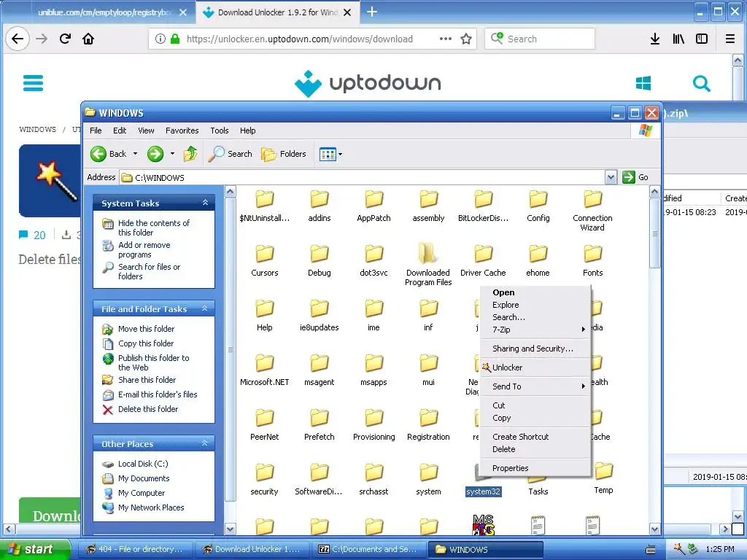Open the Firefox hamburger menu
Screen dimensions: 747x560
point(729,39)
